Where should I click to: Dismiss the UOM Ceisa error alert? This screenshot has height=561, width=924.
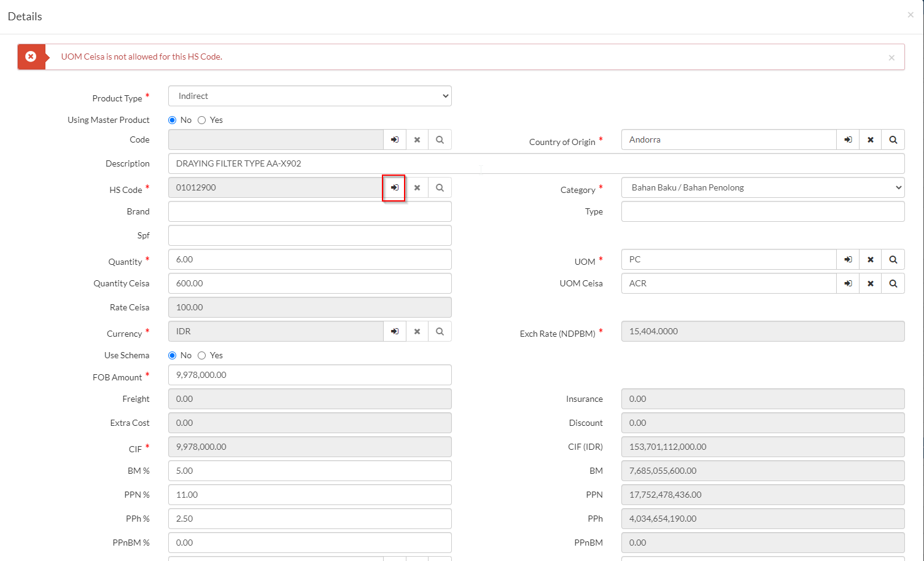tap(891, 58)
